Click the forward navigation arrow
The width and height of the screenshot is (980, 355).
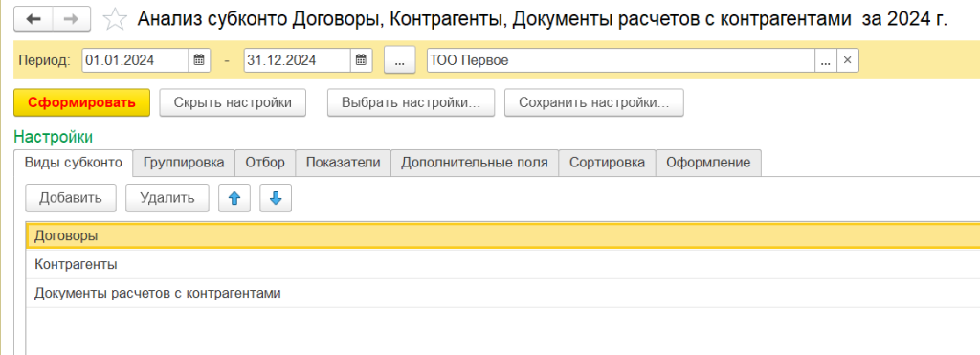71,19
